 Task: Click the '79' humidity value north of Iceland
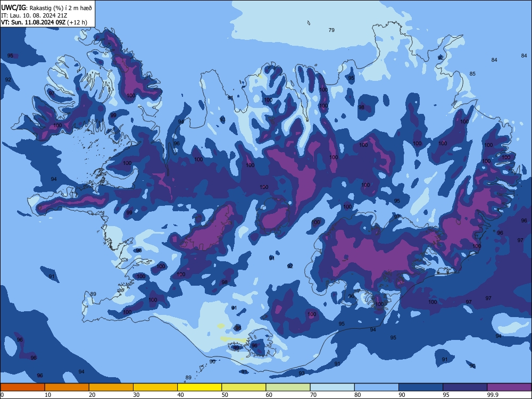[331, 30]
